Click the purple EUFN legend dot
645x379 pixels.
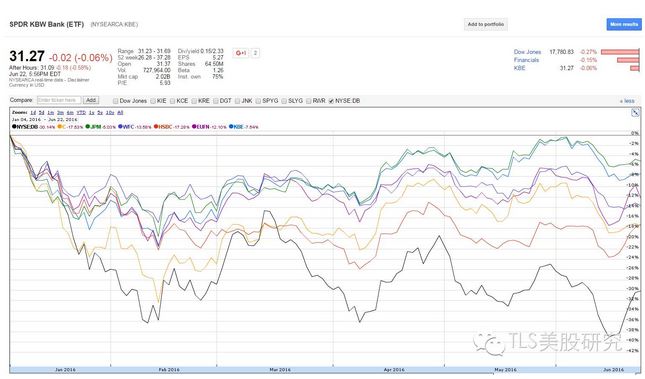[x=194, y=127]
